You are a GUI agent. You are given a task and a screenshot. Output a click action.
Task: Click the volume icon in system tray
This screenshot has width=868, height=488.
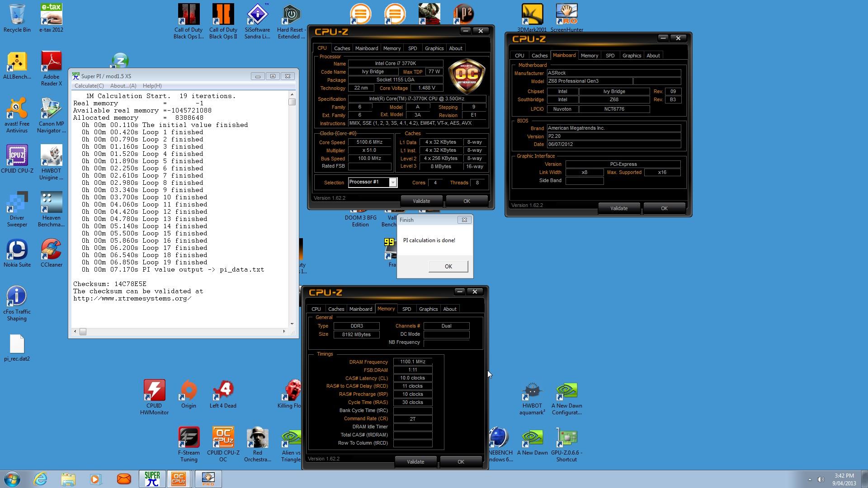point(821,479)
